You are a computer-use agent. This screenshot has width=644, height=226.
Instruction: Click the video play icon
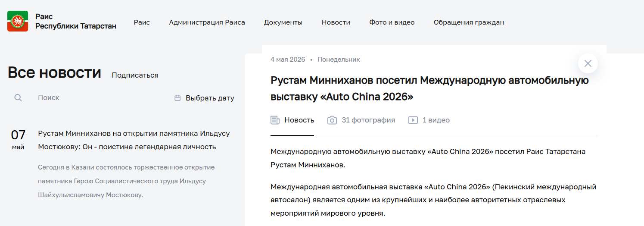(x=413, y=120)
